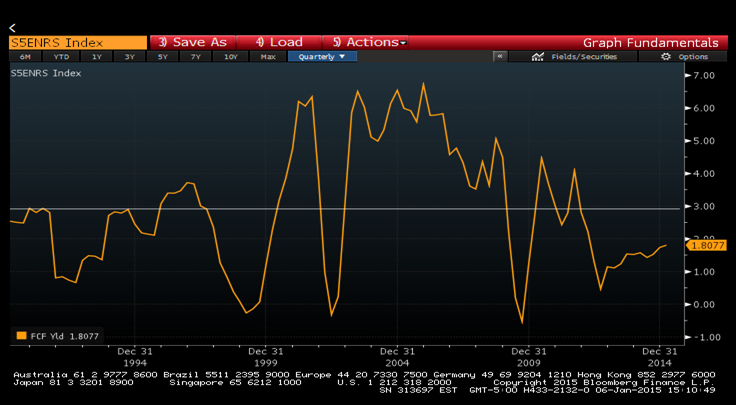Click the 1.8077 last value marker
Image resolution: width=736 pixels, height=405 pixels.
[x=707, y=245]
